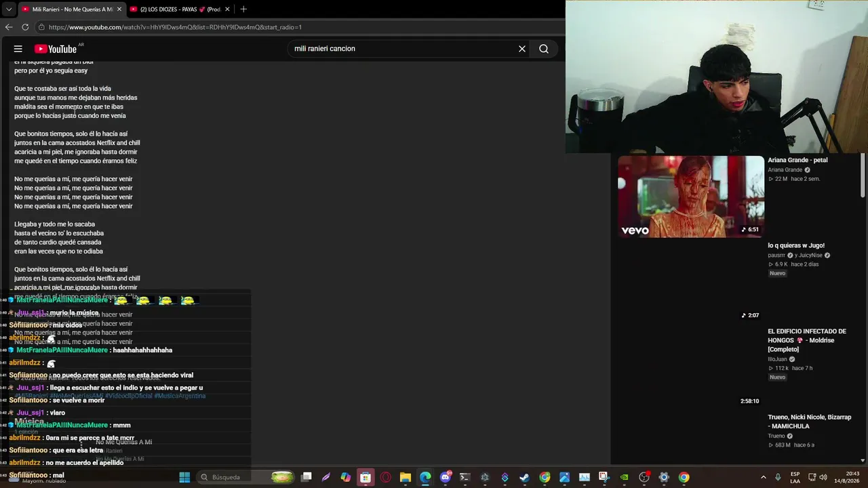Launch Copilot from the taskbar
868x488 pixels.
[346, 477]
